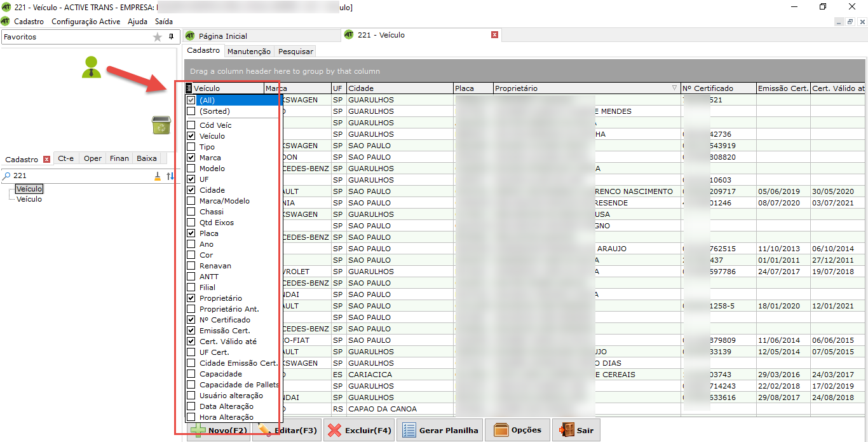Enable the Data Alteração checkbox
The width and height of the screenshot is (868, 442).
click(191, 406)
